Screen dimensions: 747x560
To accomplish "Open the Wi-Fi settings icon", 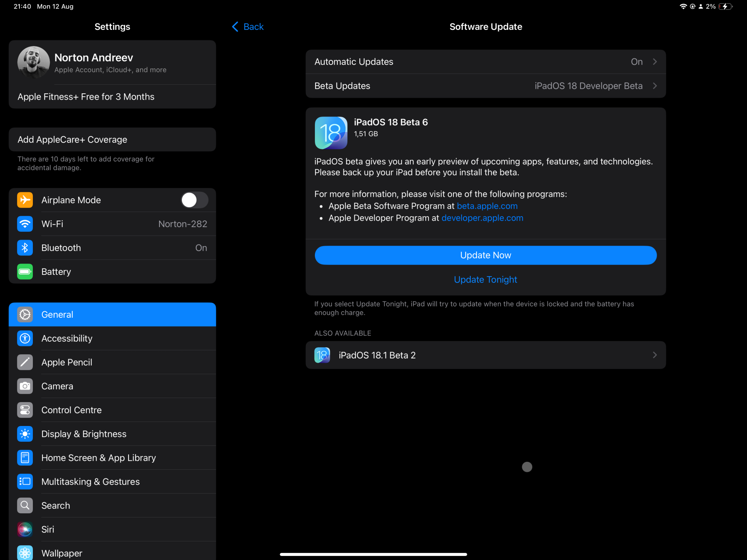I will click(x=25, y=224).
